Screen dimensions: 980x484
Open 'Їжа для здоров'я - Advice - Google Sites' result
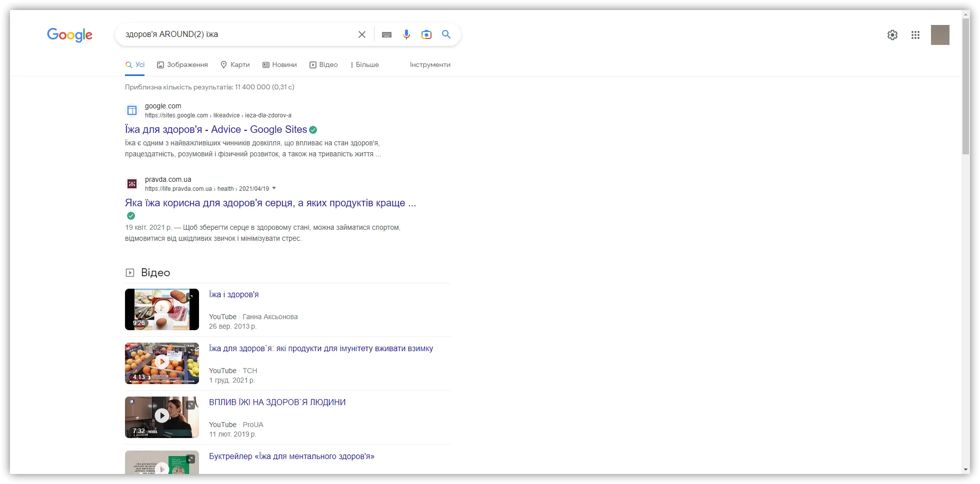pos(216,130)
